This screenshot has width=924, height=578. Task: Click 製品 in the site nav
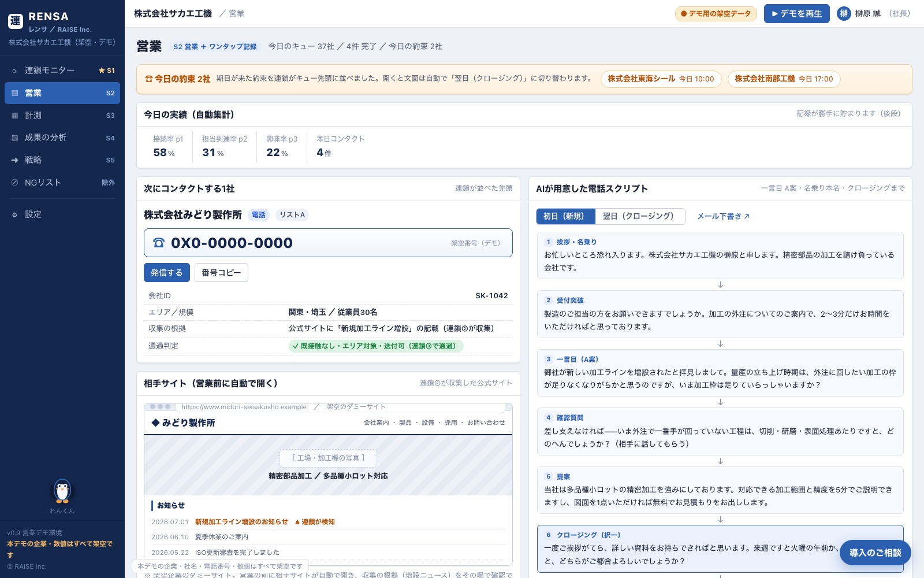point(405,423)
